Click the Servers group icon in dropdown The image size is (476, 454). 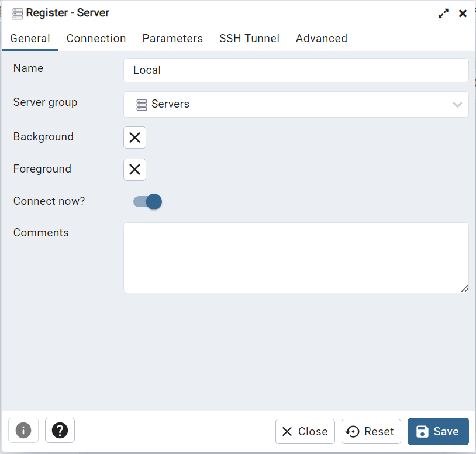point(141,104)
